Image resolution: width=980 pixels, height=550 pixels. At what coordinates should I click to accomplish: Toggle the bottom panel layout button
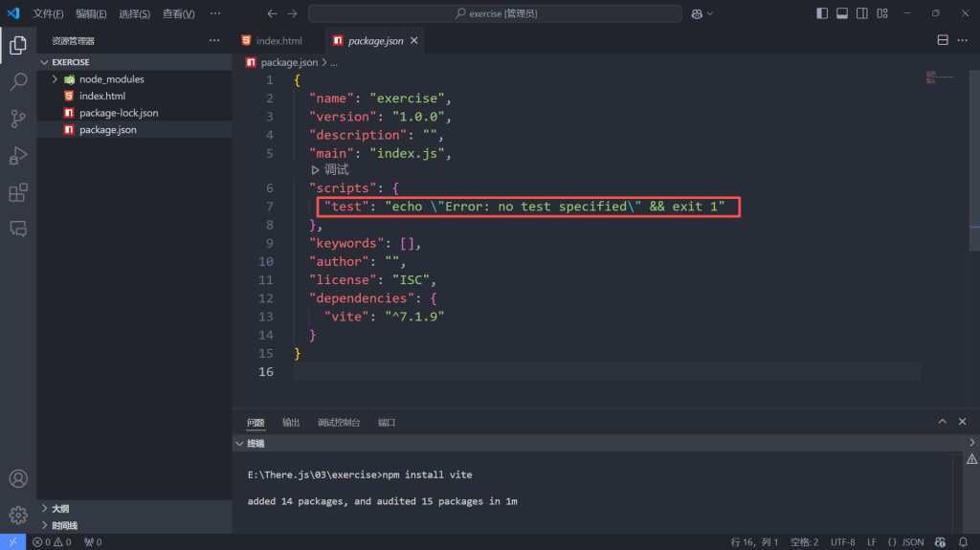tap(842, 13)
